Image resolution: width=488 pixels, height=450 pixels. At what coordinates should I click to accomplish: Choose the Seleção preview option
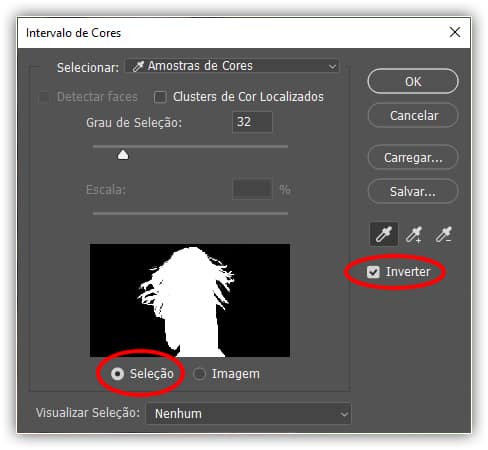tap(117, 374)
